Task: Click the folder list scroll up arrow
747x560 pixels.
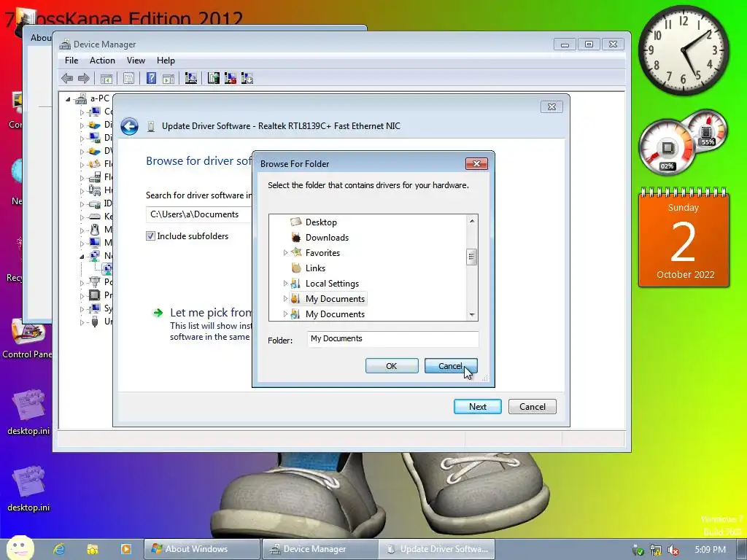Action: pos(472,220)
